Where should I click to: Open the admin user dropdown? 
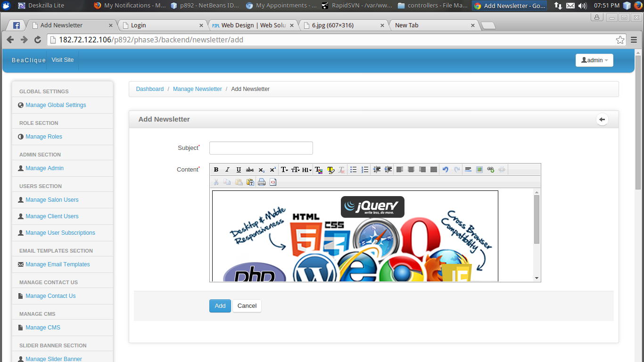[594, 60]
